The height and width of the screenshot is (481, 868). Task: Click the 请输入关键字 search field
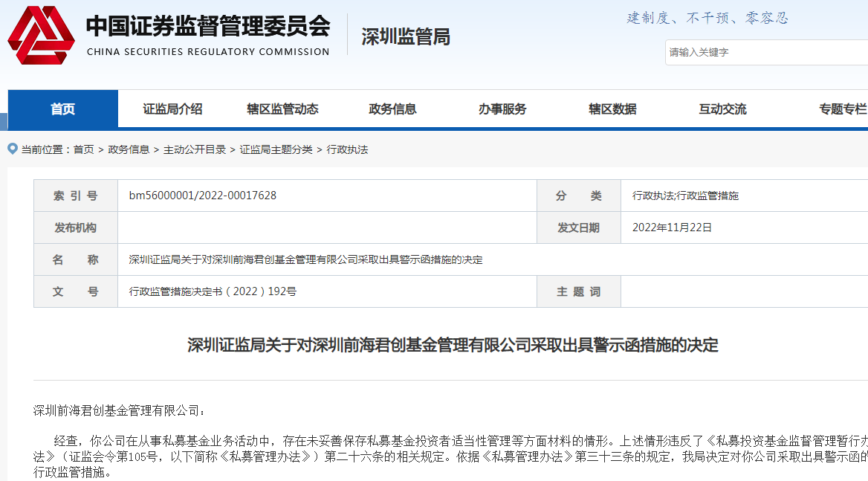tap(767, 53)
